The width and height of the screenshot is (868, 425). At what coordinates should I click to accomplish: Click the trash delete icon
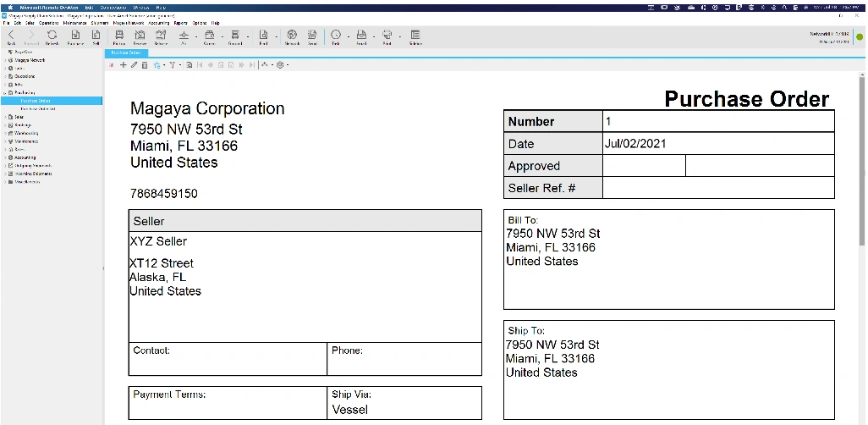coord(145,64)
